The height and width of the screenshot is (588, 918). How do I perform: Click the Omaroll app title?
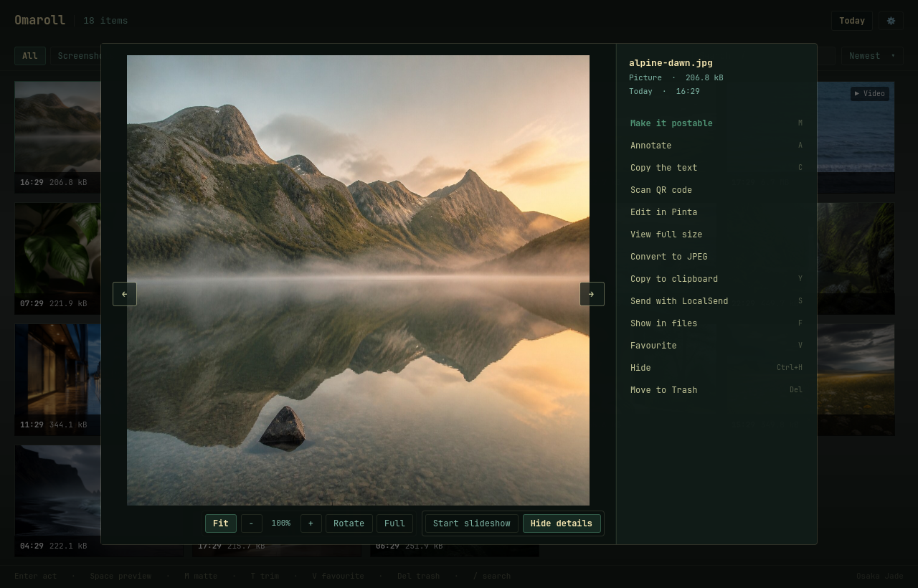[39, 20]
